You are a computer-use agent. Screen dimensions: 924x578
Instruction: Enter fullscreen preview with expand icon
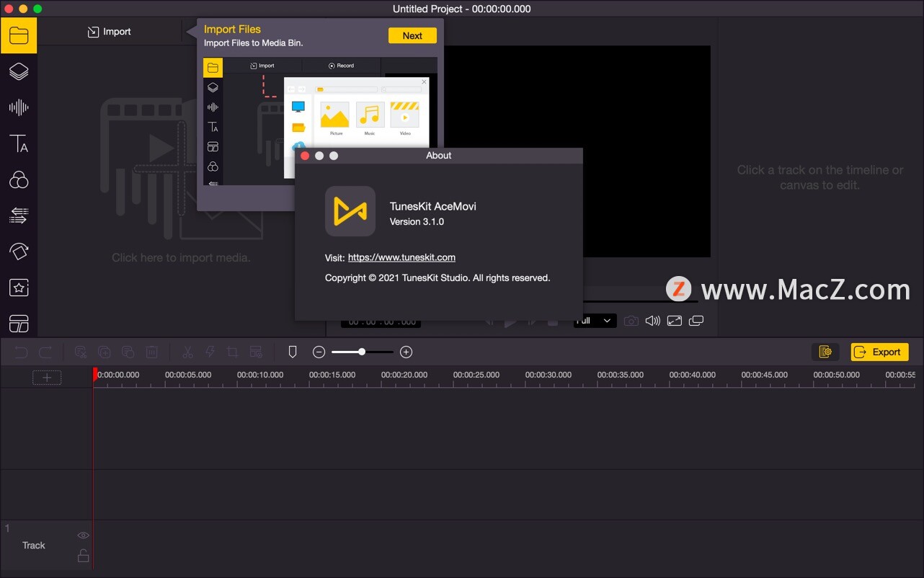click(x=675, y=321)
